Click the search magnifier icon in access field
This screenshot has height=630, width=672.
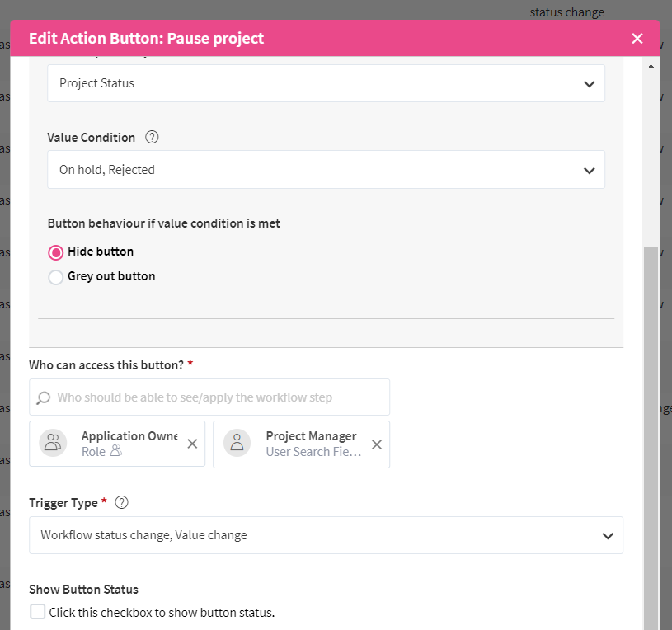[x=44, y=397]
